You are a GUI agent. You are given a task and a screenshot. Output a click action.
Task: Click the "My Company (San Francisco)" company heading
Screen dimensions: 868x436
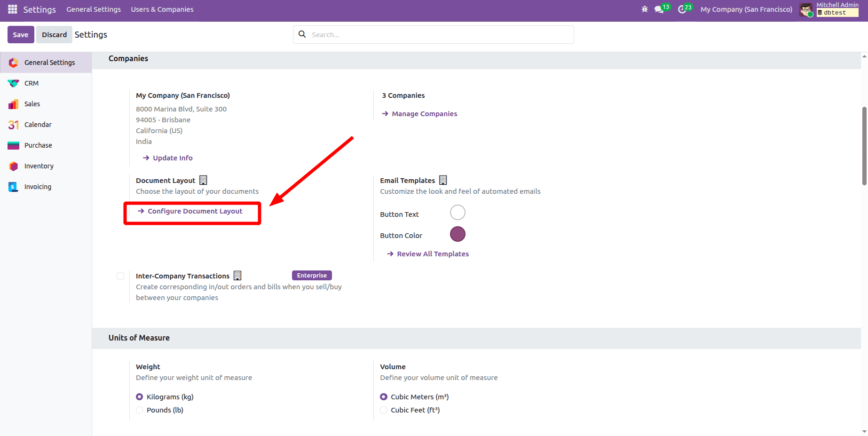click(183, 95)
